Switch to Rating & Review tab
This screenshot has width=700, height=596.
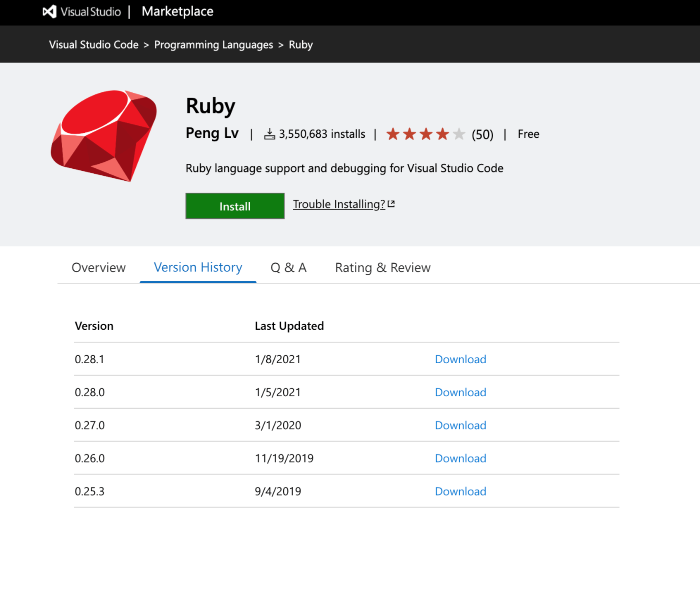coord(382,267)
